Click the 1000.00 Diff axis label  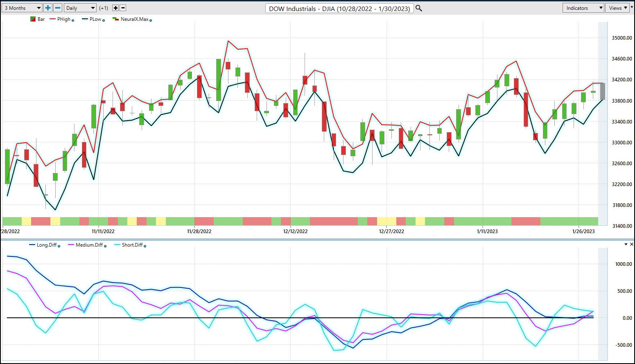[624, 264]
